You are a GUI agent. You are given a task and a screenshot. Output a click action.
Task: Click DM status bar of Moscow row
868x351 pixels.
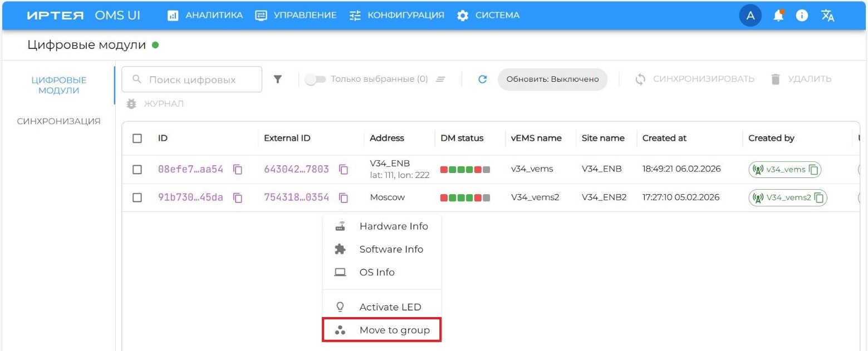(x=465, y=197)
